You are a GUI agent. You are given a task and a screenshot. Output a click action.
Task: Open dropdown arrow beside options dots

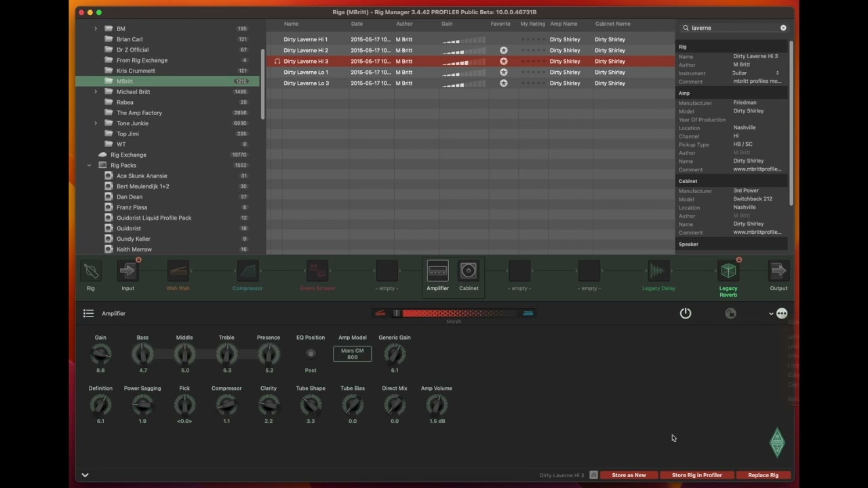[x=771, y=314]
